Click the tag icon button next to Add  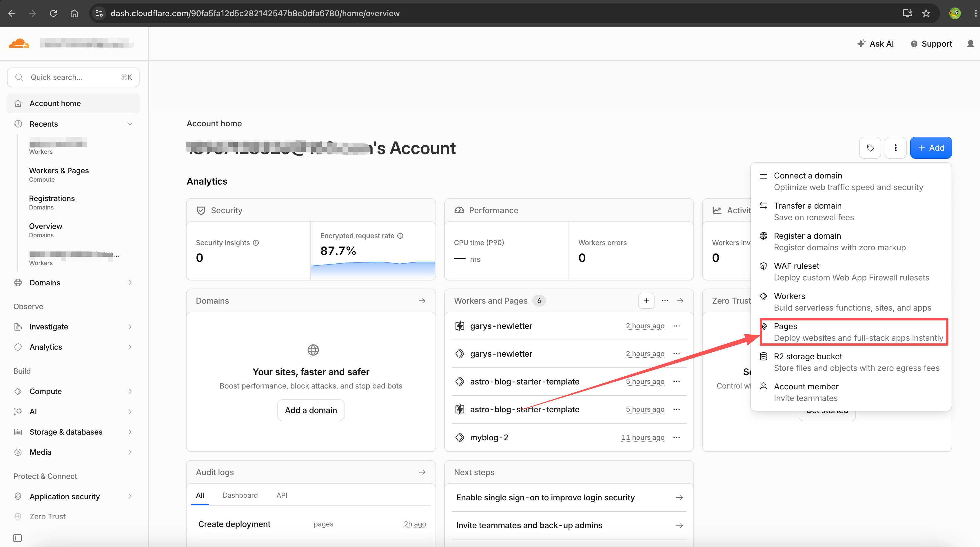[x=870, y=147]
